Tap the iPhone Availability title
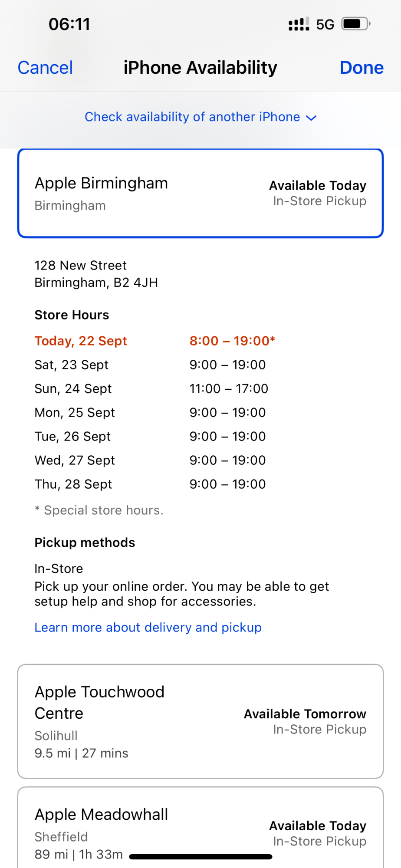401x868 pixels. pos(200,68)
